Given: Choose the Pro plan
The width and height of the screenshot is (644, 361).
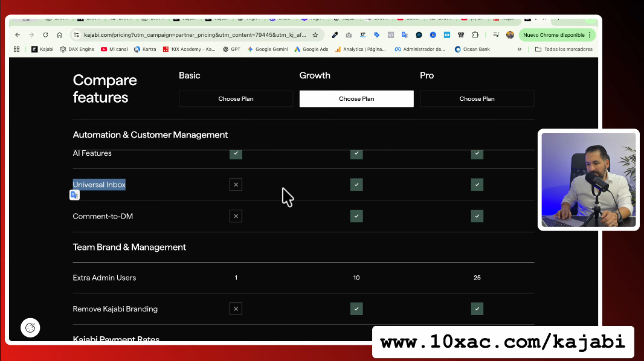Looking at the screenshot, I should coord(477,99).
